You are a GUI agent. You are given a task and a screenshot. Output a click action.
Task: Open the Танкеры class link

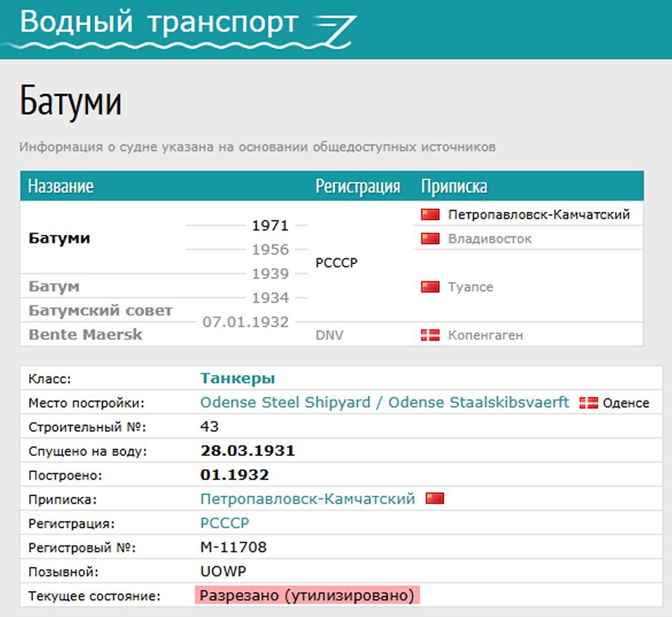pyautogui.click(x=237, y=378)
